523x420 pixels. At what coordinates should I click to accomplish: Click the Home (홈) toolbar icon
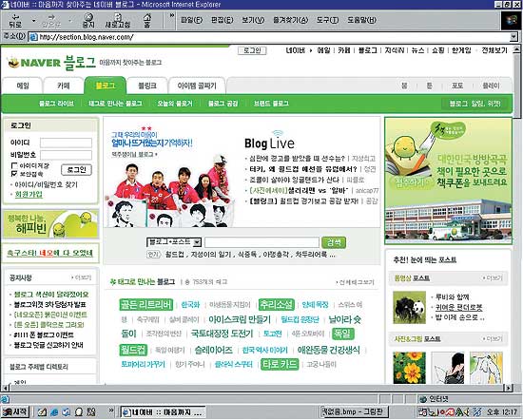(x=147, y=21)
